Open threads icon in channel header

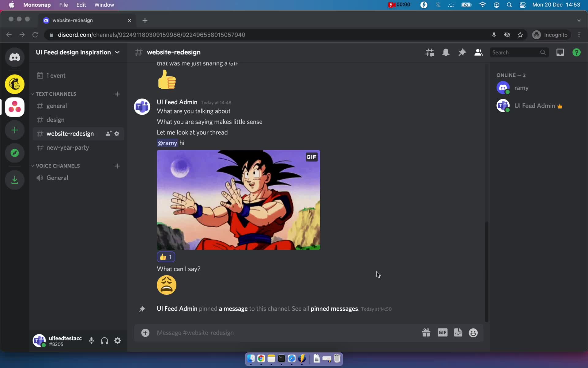(x=430, y=52)
